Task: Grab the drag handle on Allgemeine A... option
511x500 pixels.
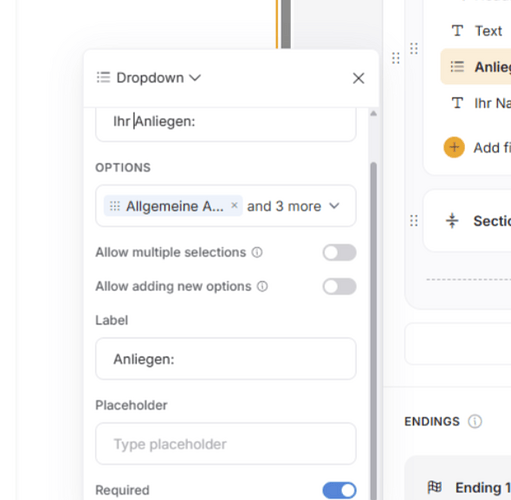Action: (x=115, y=206)
